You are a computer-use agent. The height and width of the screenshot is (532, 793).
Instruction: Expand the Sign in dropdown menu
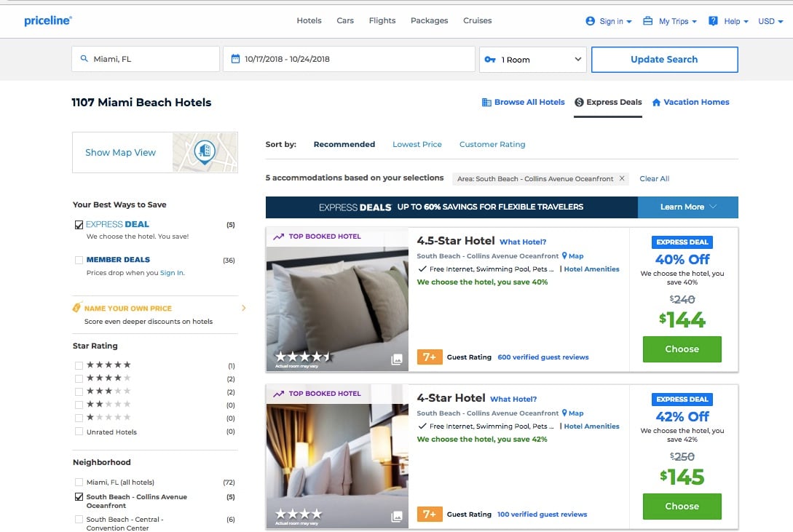(x=609, y=21)
